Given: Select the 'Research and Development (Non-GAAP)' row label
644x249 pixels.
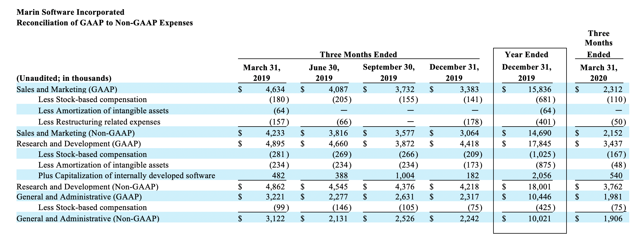Looking at the screenshot, I should [87, 187].
